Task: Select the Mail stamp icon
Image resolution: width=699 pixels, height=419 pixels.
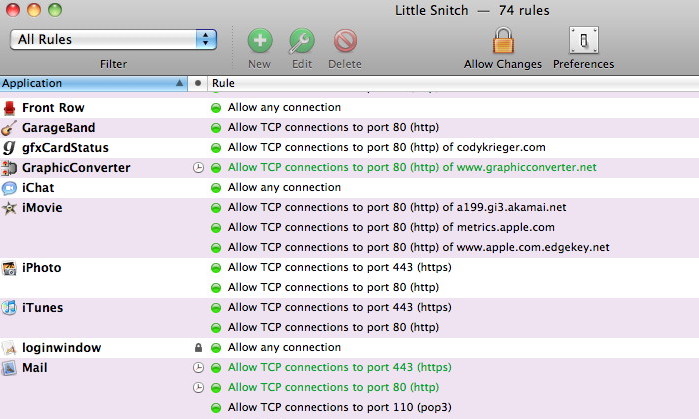Action: [9, 368]
